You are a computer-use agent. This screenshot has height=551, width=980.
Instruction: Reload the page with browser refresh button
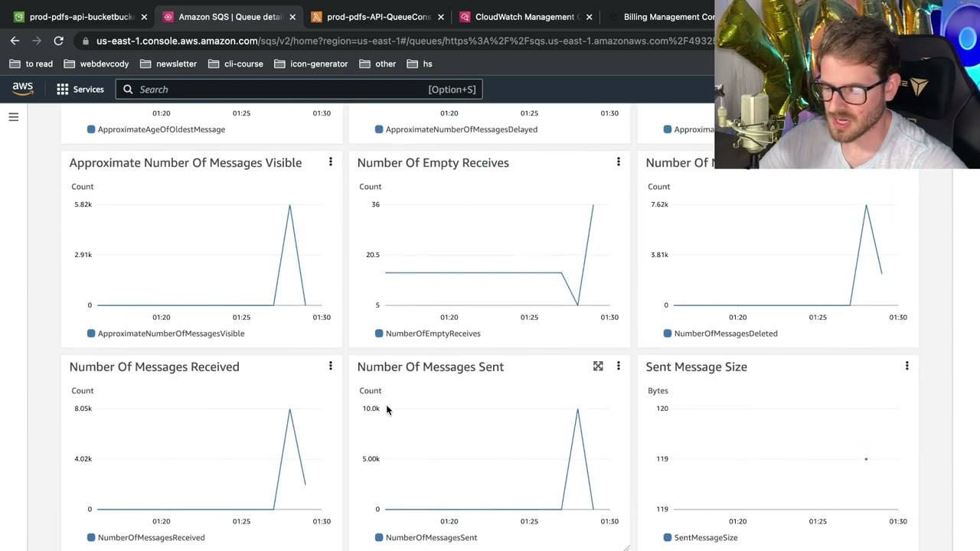(x=58, y=41)
